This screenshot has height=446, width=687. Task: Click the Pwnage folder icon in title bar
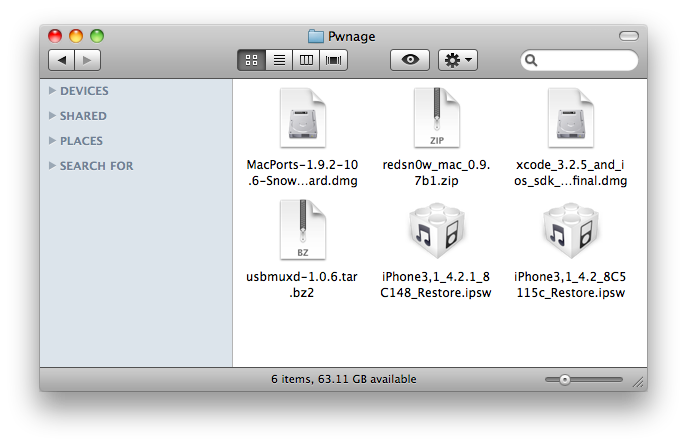coord(316,37)
